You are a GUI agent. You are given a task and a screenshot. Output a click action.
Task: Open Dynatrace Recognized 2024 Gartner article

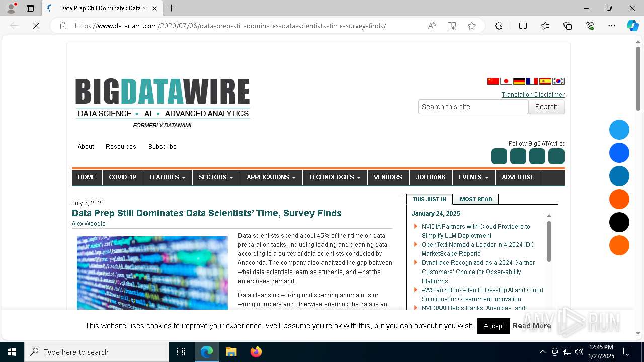coord(478,272)
